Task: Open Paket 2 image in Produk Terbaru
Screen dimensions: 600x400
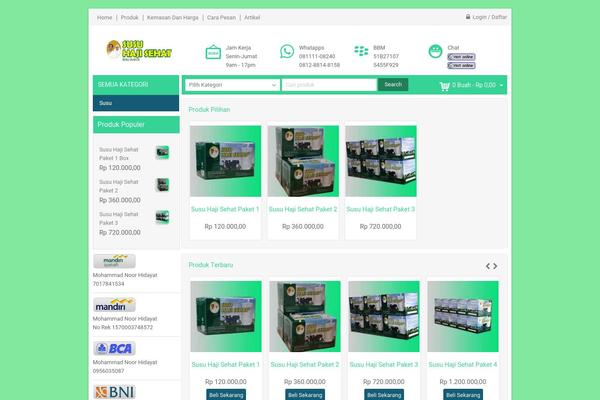Action: 305,317
